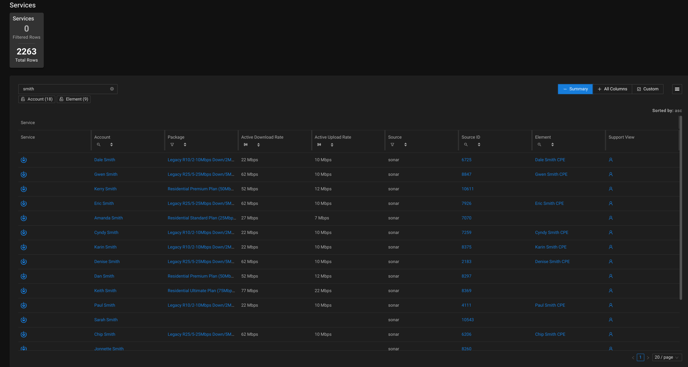Open the service icon in Eric Smith row
The image size is (688, 367).
[24, 203]
